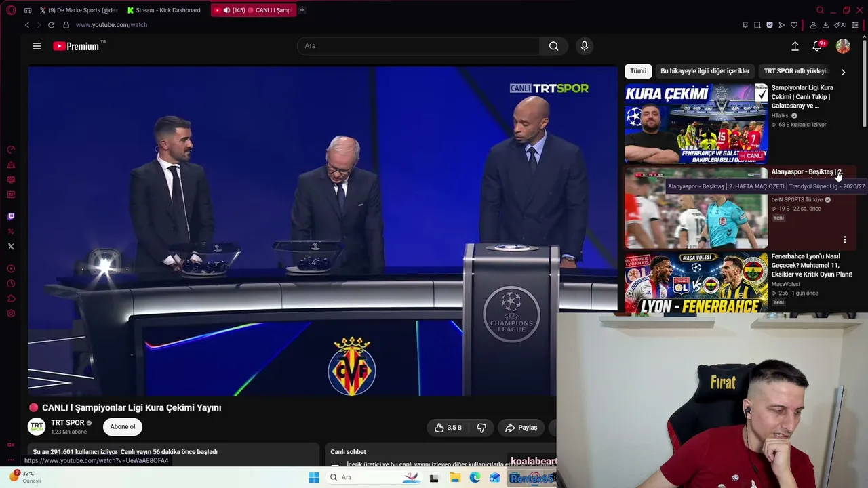Like the TRT SPOR live video
868x488 pixels.
pos(448,428)
